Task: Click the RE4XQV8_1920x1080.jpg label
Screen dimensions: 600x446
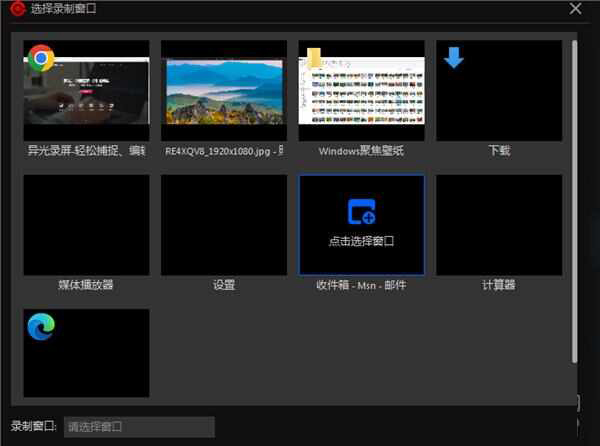Action: click(223, 151)
